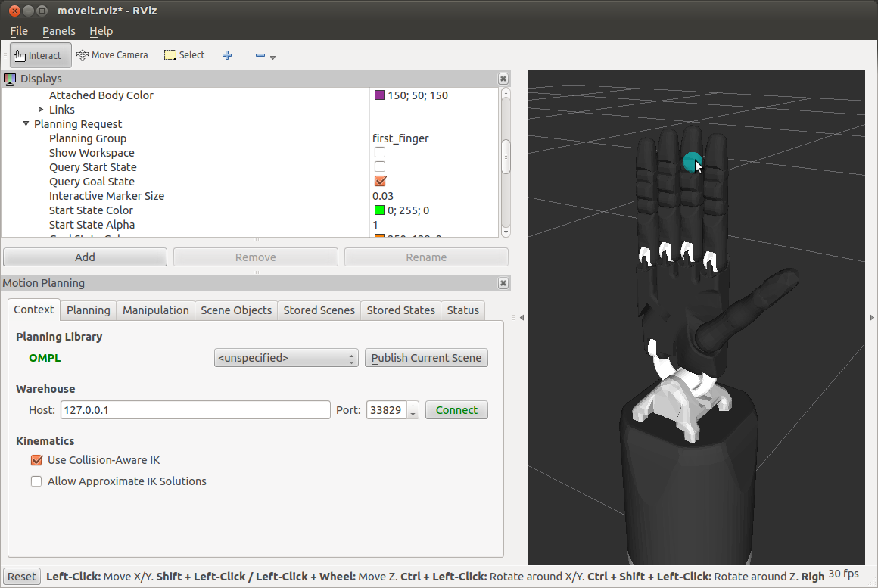Screen dimensions: 878x588
Task: Open the Scene Objects tab
Action: coord(235,310)
